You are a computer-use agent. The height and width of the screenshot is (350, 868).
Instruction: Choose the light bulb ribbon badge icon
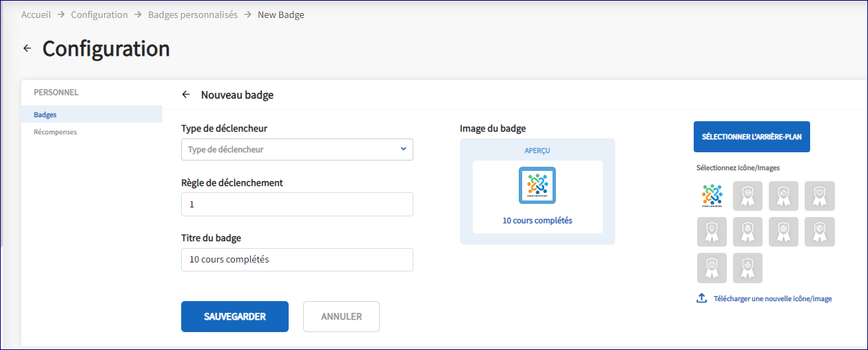[712, 231]
